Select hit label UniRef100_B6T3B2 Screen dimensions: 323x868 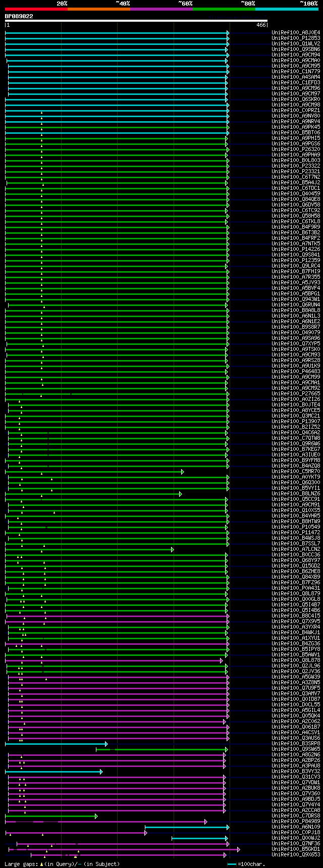tap(296, 232)
